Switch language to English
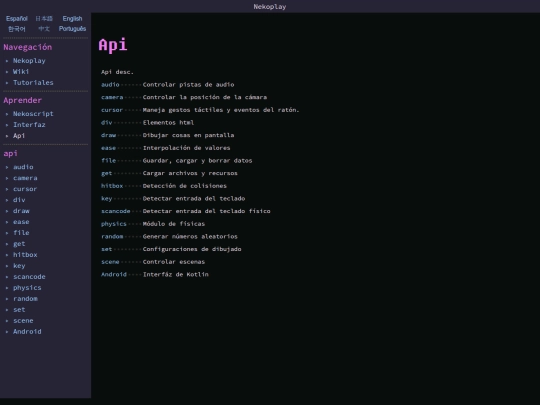The width and height of the screenshot is (540, 405). pos(72,19)
